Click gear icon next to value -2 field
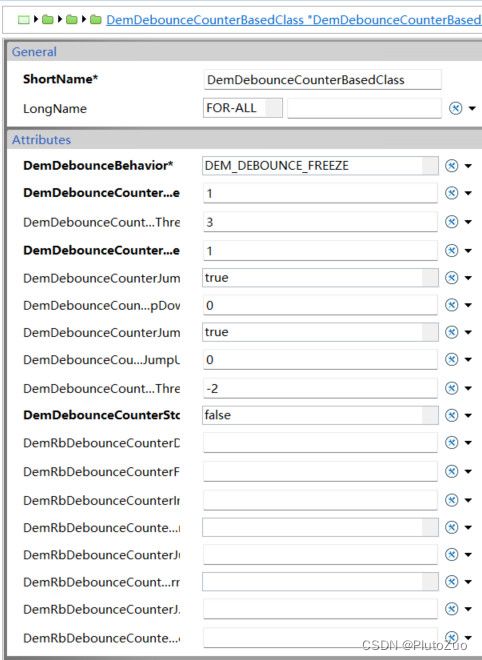 pos(452,388)
